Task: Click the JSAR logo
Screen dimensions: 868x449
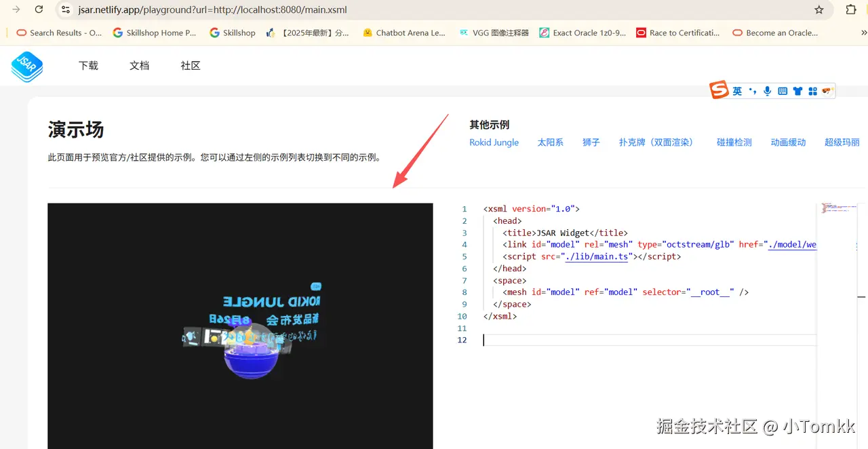Action: click(26, 66)
